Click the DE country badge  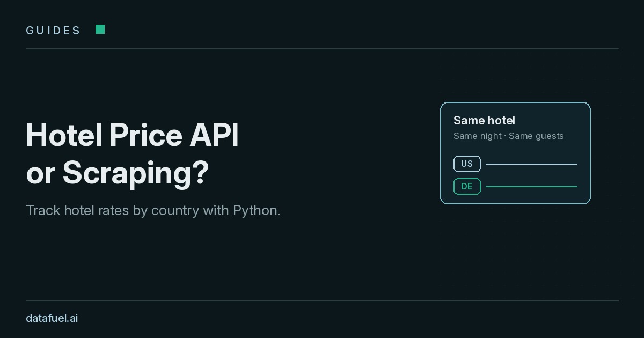pyautogui.click(x=467, y=186)
